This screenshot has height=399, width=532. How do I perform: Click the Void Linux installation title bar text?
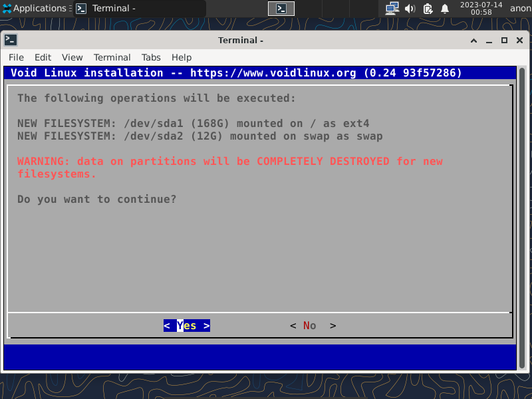[236, 72]
